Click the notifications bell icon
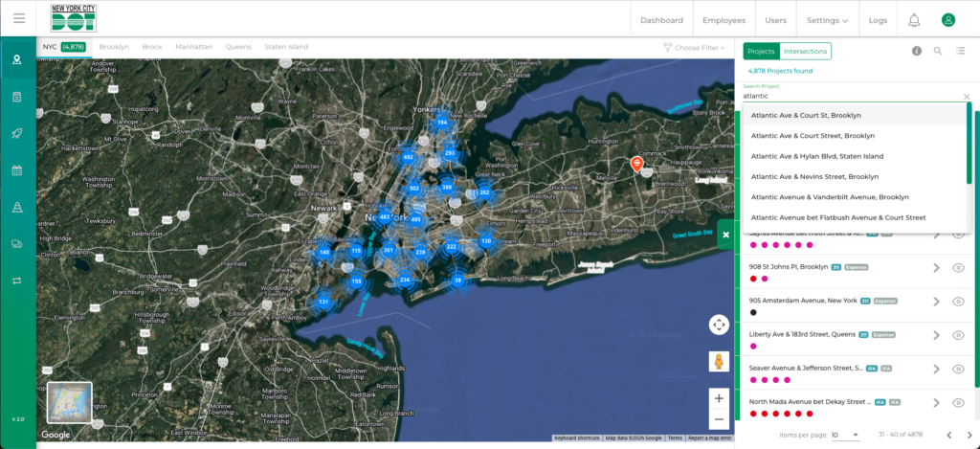Image resolution: width=980 pixels, height=449 pixels. [914, 20]
